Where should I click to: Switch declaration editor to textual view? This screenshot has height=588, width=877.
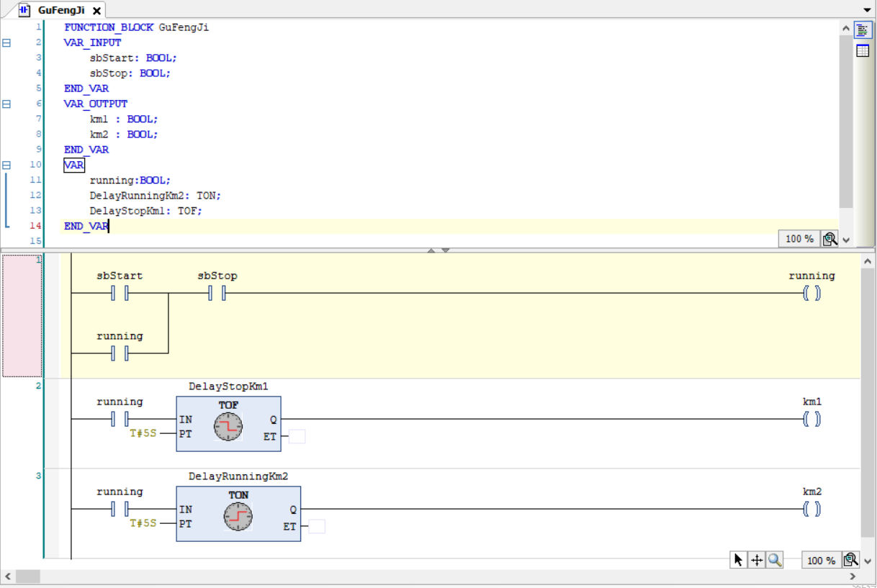pyautogui.click(x=862, y=30)
